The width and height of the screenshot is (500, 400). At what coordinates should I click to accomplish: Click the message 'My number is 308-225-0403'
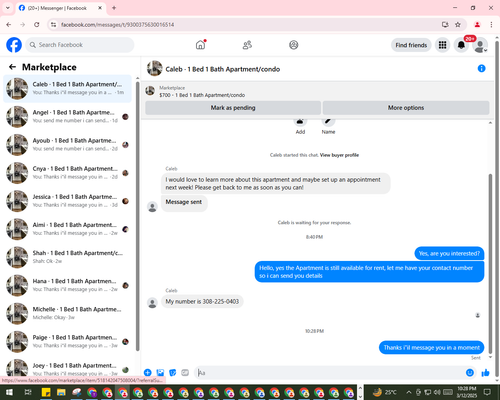(202, 301)
